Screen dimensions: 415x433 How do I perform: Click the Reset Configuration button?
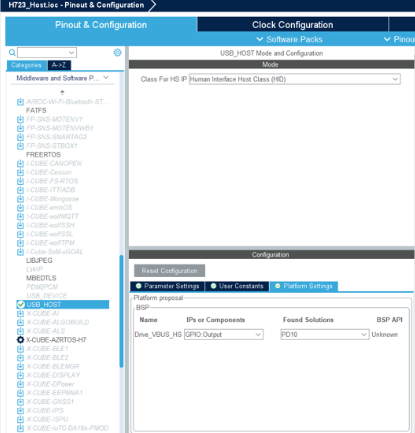pos(169,271)
